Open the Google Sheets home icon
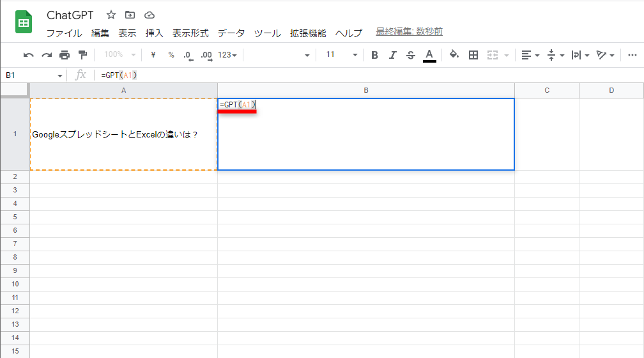The width and height of the screenshot is (644, 358). (x=24, y=22)
